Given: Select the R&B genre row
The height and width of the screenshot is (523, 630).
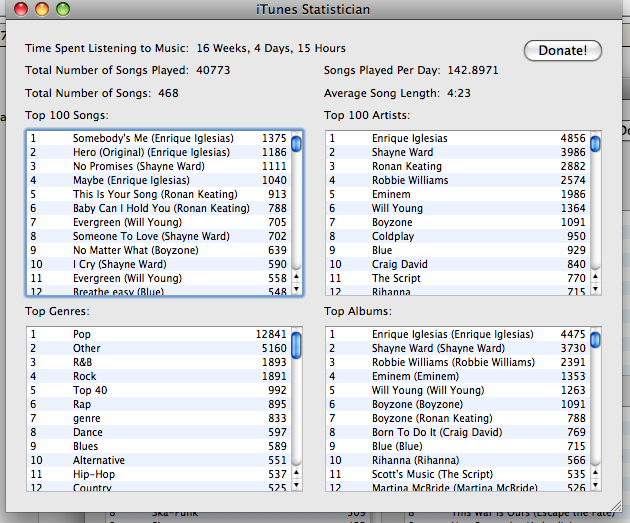Looking at the screenshot, I should tap(159, 362).
